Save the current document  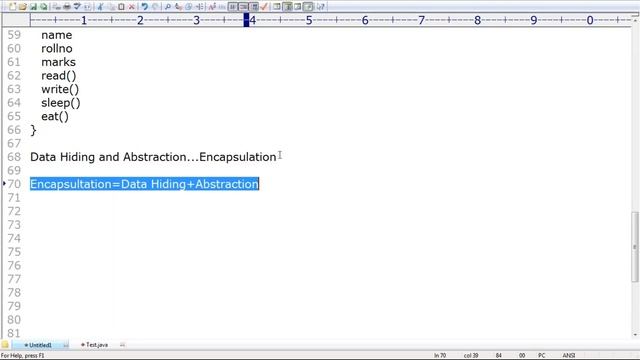33,7
